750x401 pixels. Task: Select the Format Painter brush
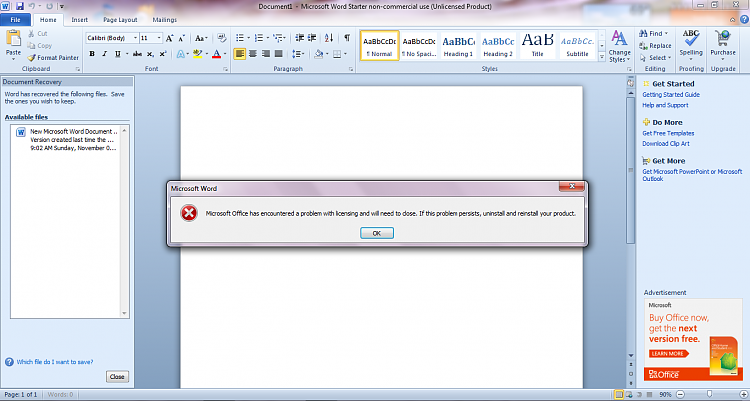tap(53, 57)
